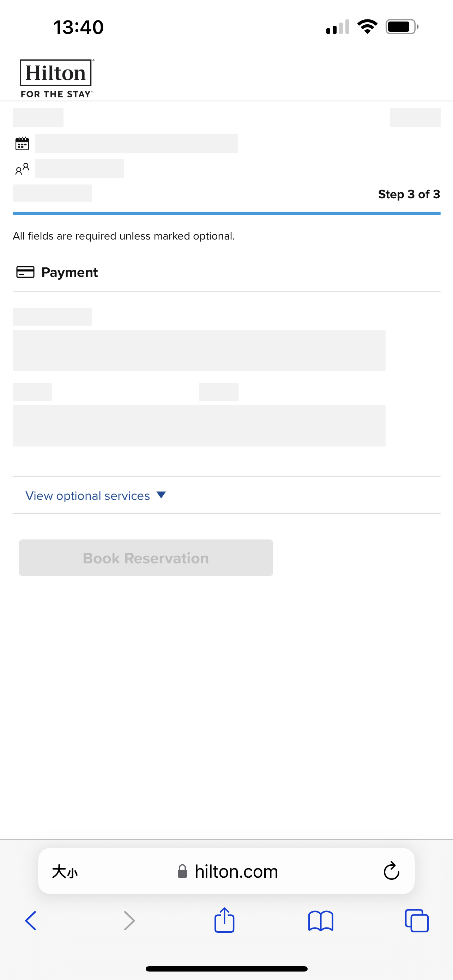
Task: Tap the long card number field placeholder
Action: pos(199,350)
